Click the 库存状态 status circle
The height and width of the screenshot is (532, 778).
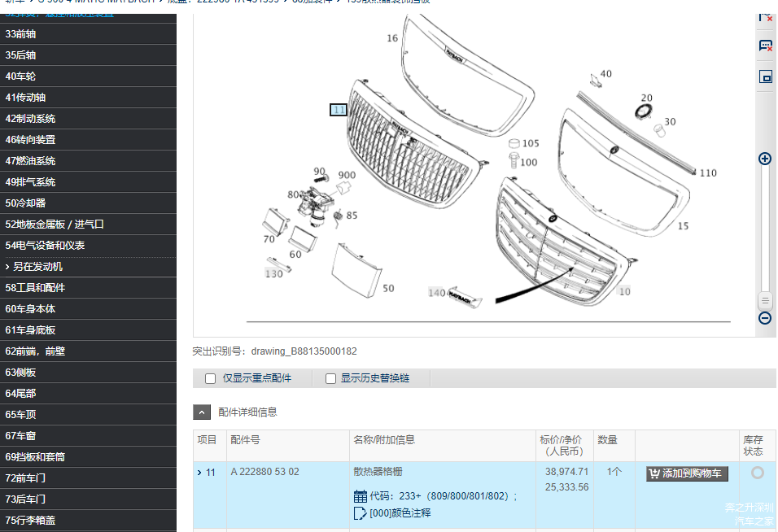[758, 473]
